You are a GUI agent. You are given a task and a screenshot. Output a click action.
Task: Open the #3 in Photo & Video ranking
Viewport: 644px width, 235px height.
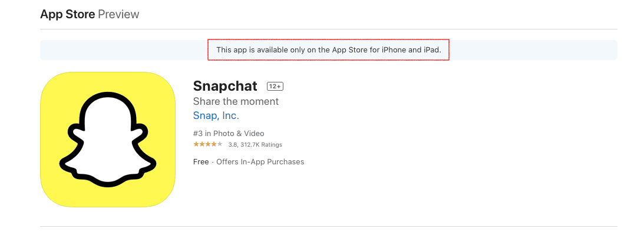[229, 134]
